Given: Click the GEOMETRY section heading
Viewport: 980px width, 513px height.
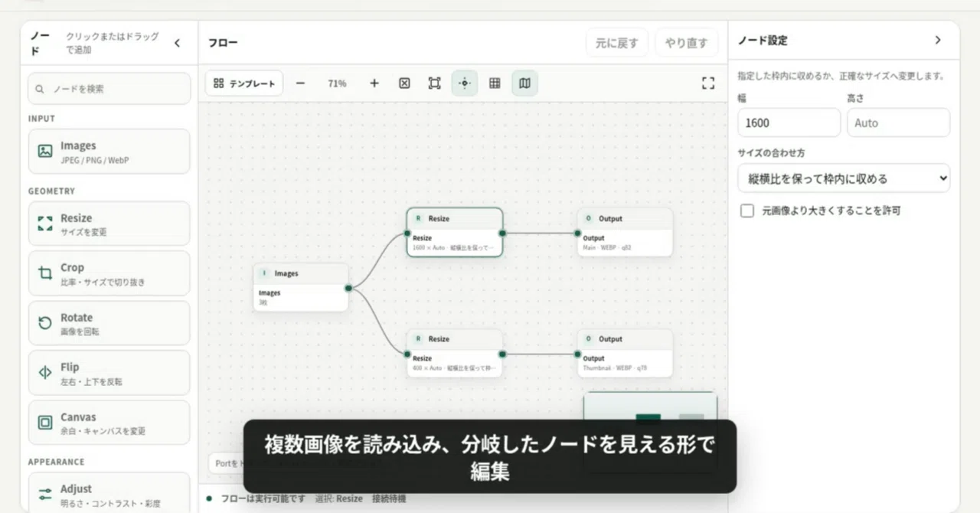Looking at the screenshot, I should click(x=52, y=191).
